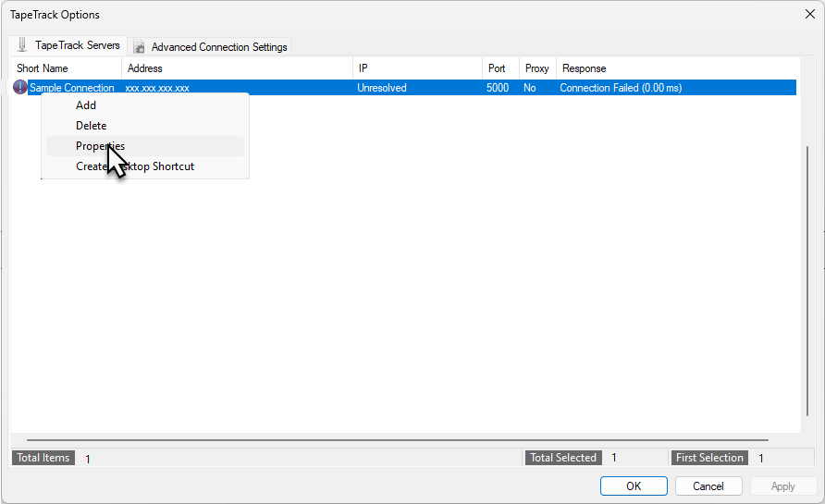Click the Advanced Connection Settings tab icon
This screenshot has width=825, height=504.
tap(139, 47)
